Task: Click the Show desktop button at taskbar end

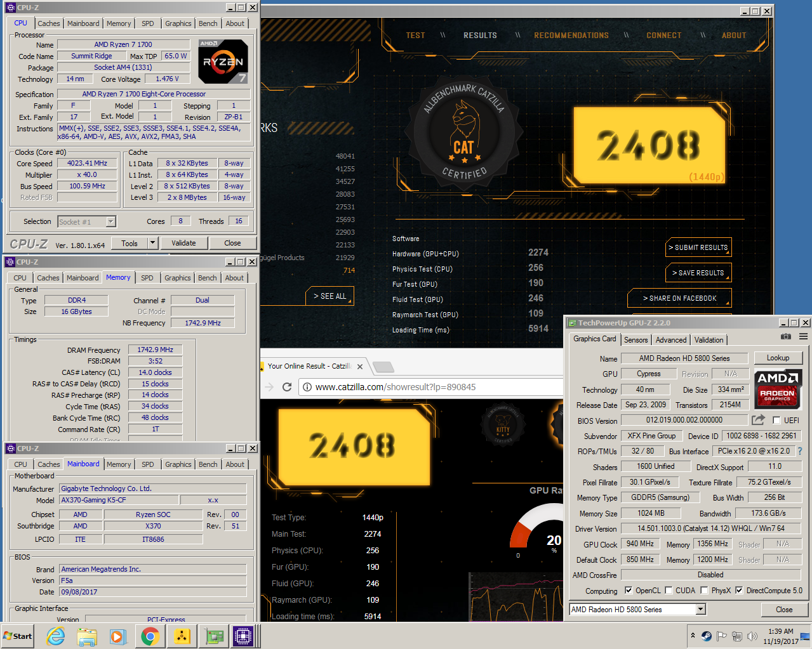Action: [x=806, y=636]
